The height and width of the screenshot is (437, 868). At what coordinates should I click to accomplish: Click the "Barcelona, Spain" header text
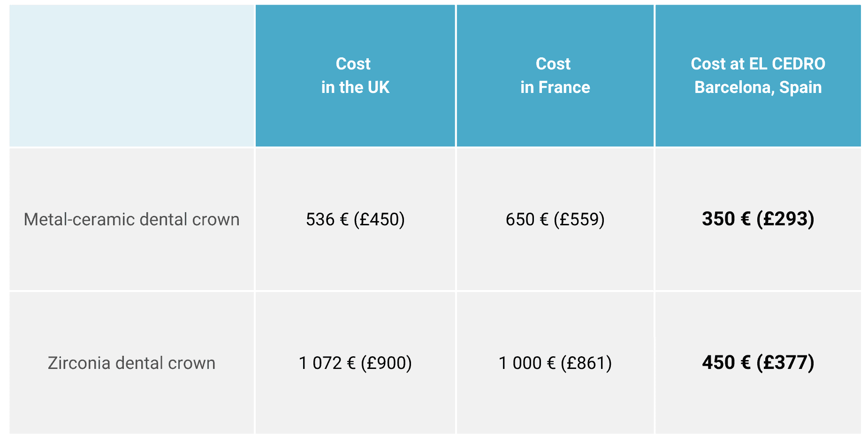(x=758, y=87)
